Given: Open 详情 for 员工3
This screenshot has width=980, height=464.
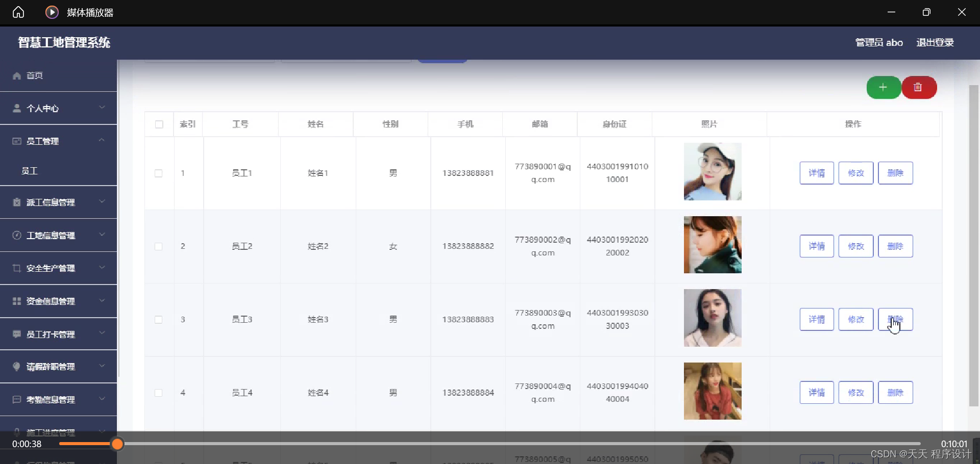Looking at the screenshot, I should [817, 320].
